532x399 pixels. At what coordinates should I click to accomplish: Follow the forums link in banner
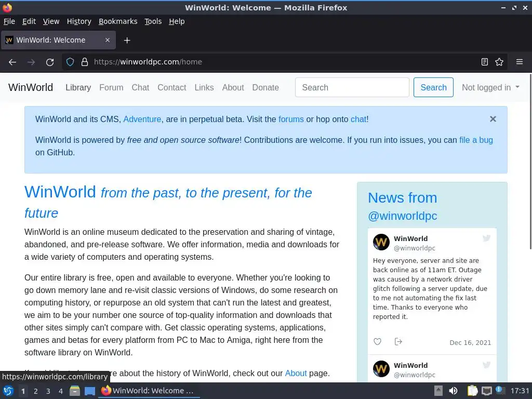[x=291, y=119]
